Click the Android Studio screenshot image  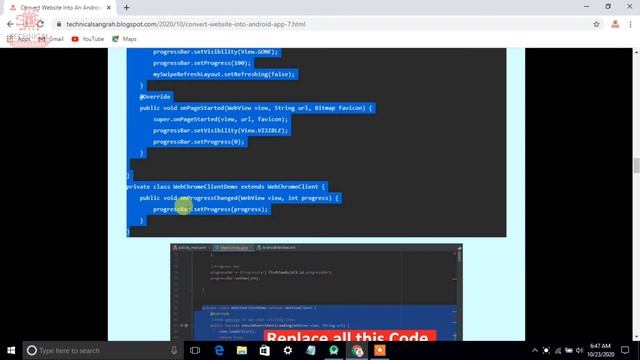pyautogui.click(x=316, y=292)
